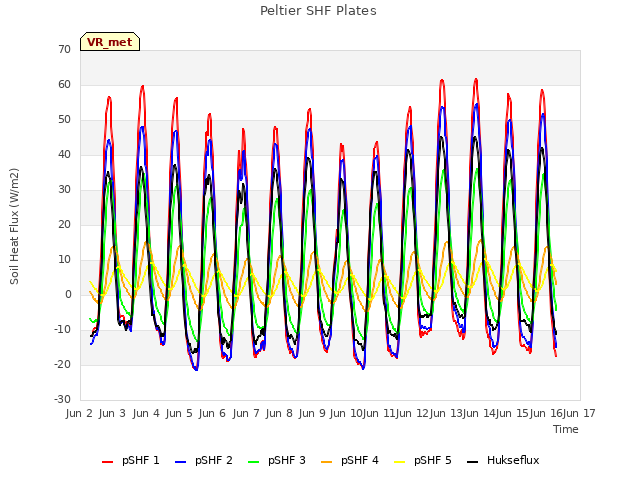640x480 pixels.
Task: Click the orange pSHF 4 legend swatch
Action: pyautogui.click(x=327, y=462)
